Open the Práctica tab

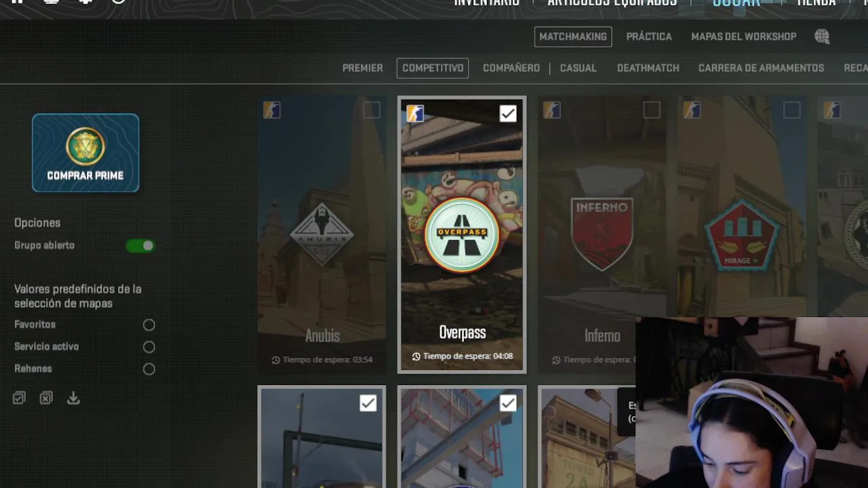649,37
